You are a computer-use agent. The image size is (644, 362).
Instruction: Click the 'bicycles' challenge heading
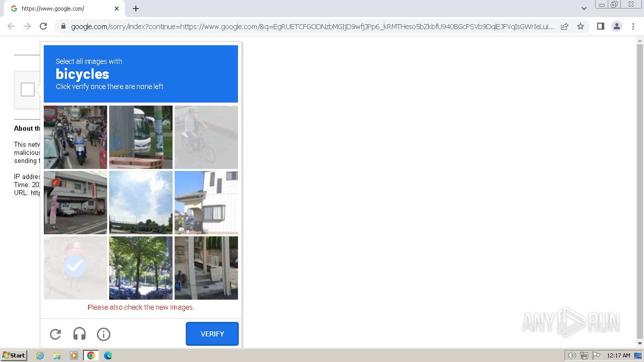click(83, 74)
